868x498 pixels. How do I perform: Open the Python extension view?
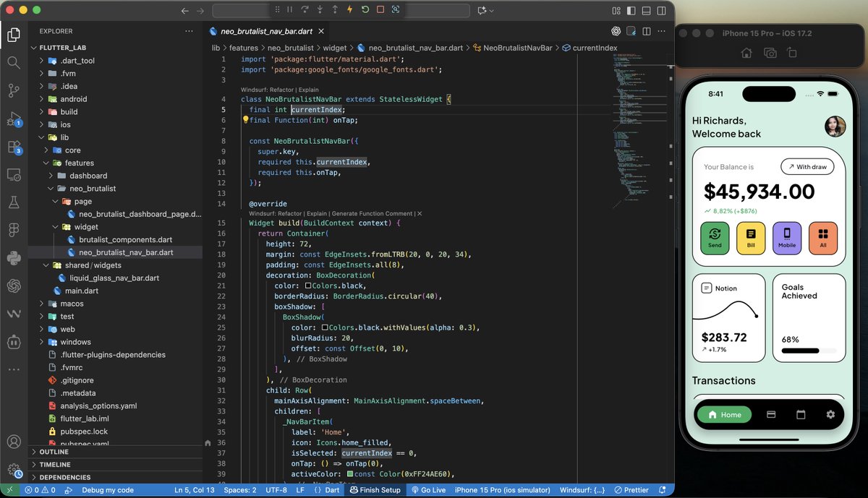[14, 258]
